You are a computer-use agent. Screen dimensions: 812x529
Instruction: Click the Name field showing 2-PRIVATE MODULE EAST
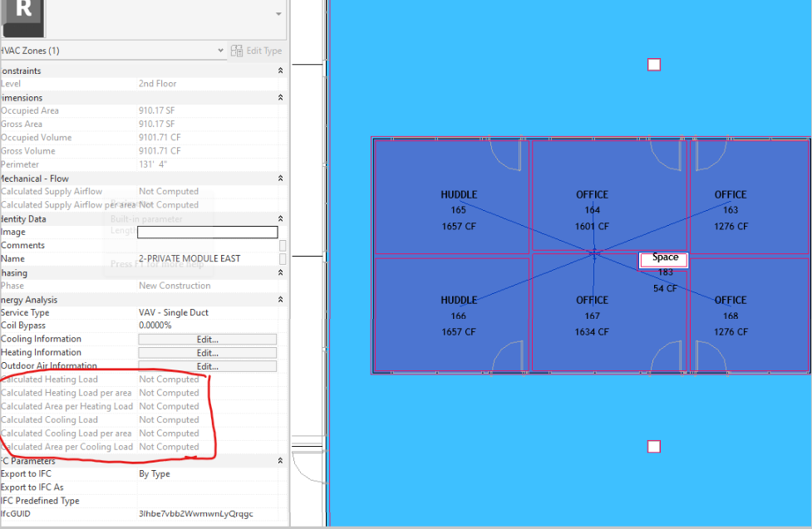click(x=206, y=258)
